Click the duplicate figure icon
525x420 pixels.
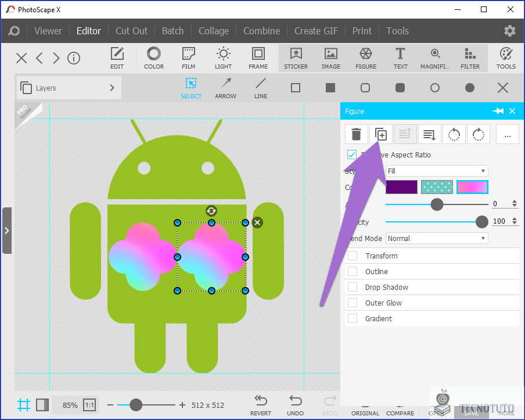pos(381,134)
